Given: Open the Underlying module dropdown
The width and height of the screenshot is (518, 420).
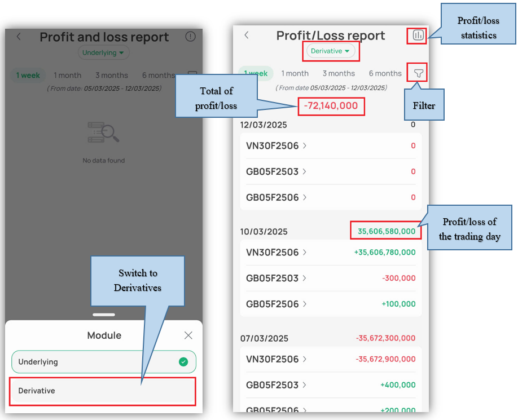Looking at the screenshot, I should [103, 53].
